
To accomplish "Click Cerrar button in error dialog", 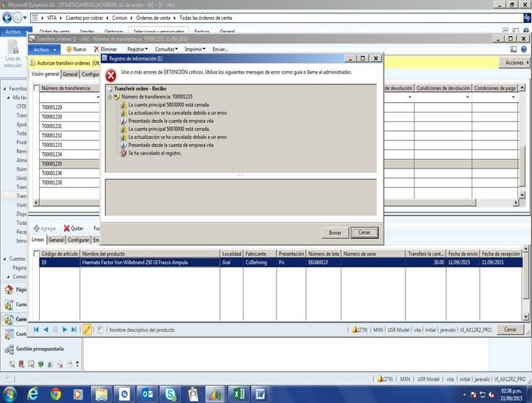I will (364, 232).
